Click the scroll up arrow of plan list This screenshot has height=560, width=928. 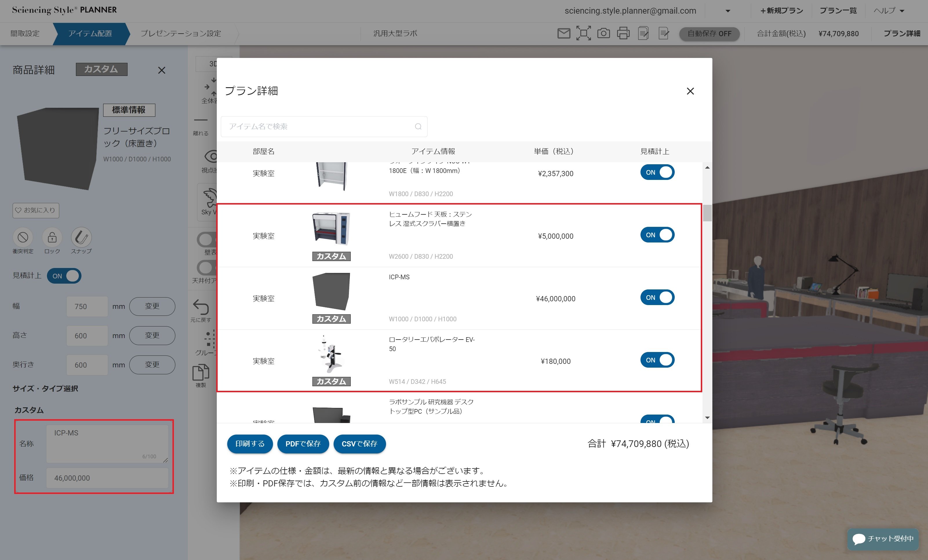[707, 167]
